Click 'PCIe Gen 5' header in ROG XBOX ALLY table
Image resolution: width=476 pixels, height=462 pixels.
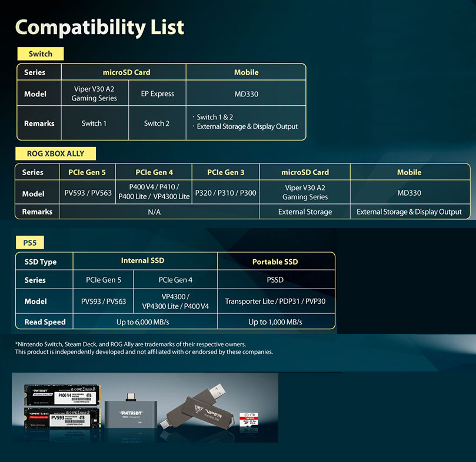[87, 172]
